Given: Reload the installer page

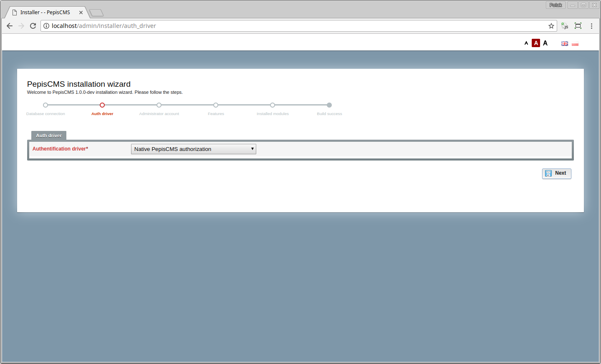Looking at the screenshot, I should click(33, 26).
